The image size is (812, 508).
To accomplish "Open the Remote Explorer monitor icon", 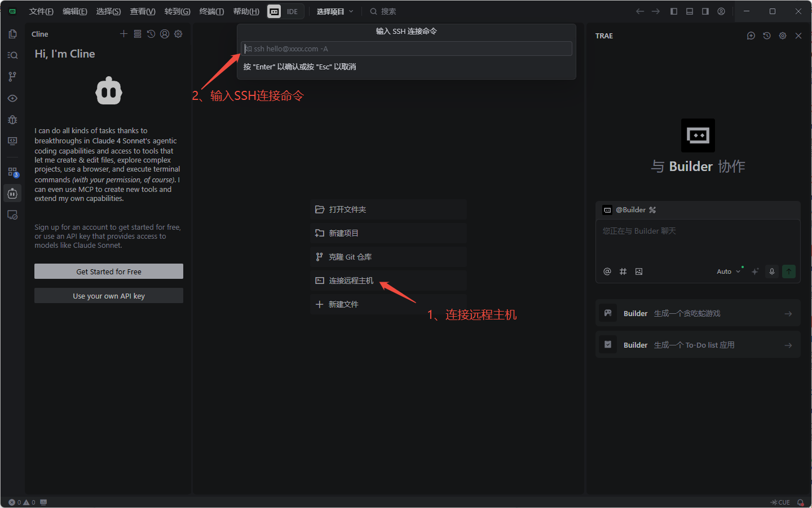I will (x=12, y=141).
